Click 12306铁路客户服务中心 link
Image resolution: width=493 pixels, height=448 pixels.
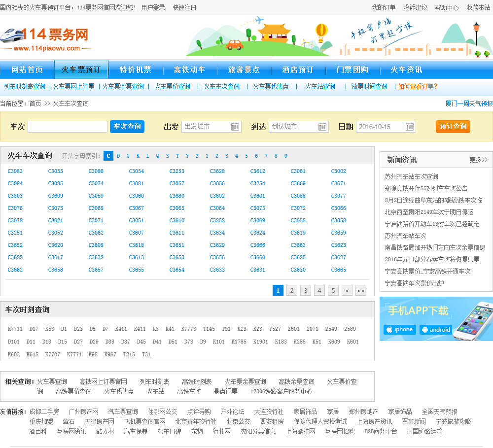tap(282, 392)
